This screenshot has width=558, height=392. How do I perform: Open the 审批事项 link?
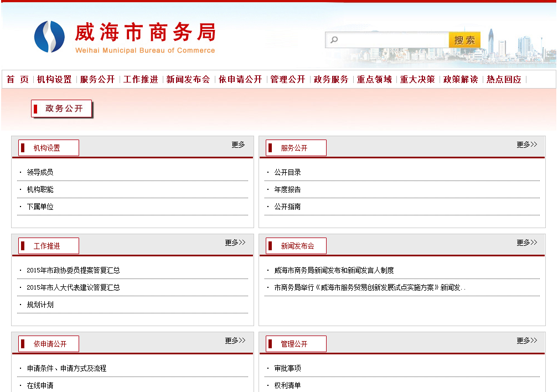point(287,369)
